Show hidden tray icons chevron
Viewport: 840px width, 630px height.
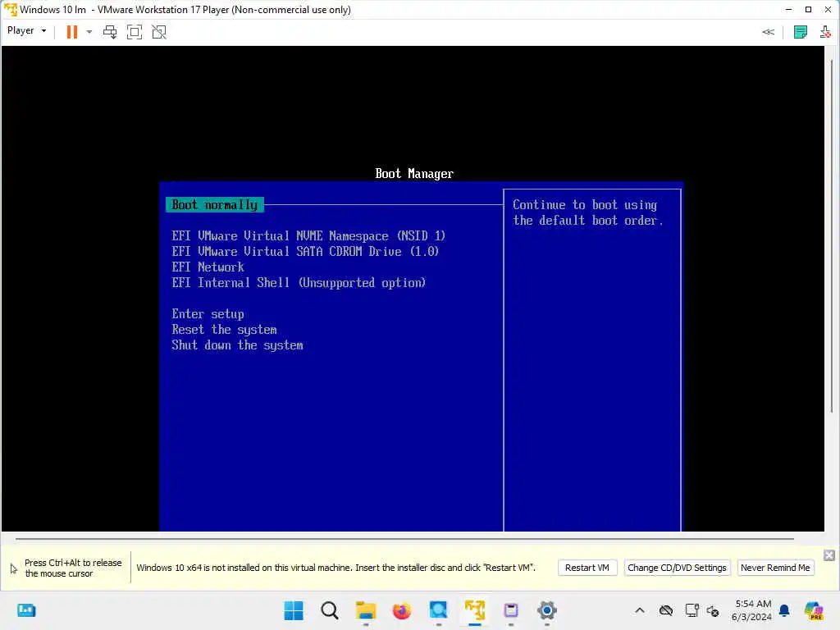[640, 610]
